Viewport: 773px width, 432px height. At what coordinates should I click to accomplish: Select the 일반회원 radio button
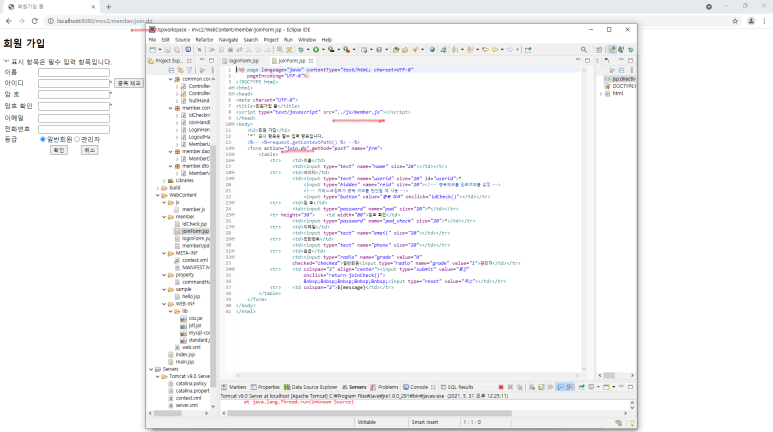(43, 140)
